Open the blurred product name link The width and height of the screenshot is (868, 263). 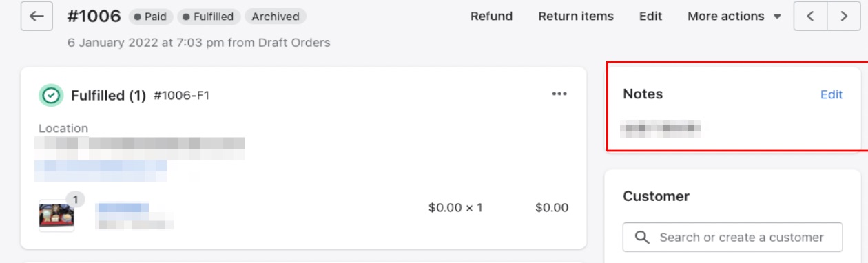(x=123, y=207)
